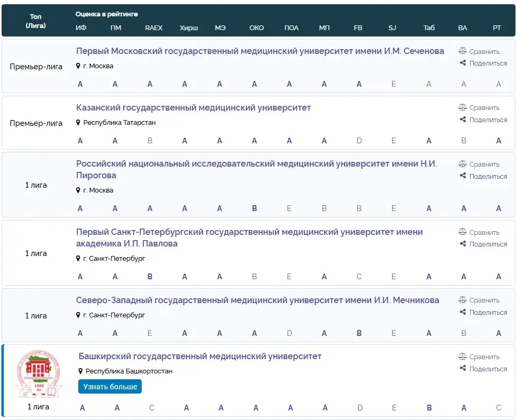Click the share icon for Kazan Medical University
516x420 pixels.
click(463, 120)
